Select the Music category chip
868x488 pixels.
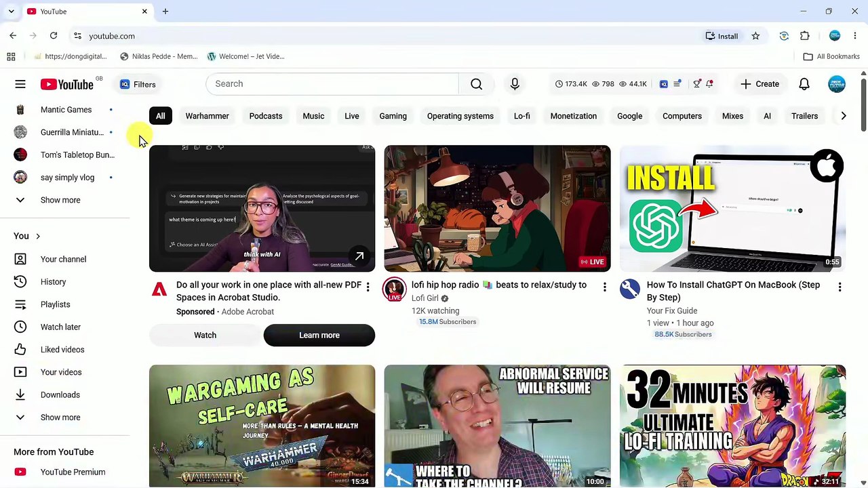313,116
